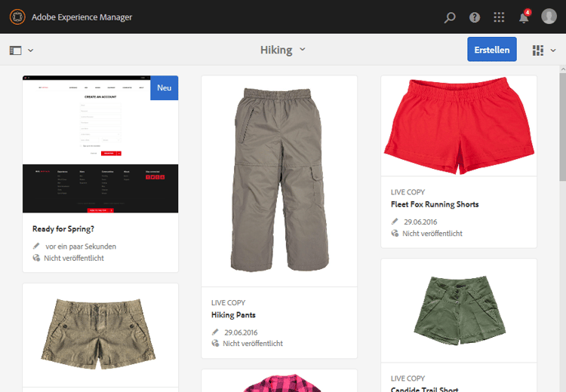Open the notifications bell icon
The image size is (566, 392).
524,17
